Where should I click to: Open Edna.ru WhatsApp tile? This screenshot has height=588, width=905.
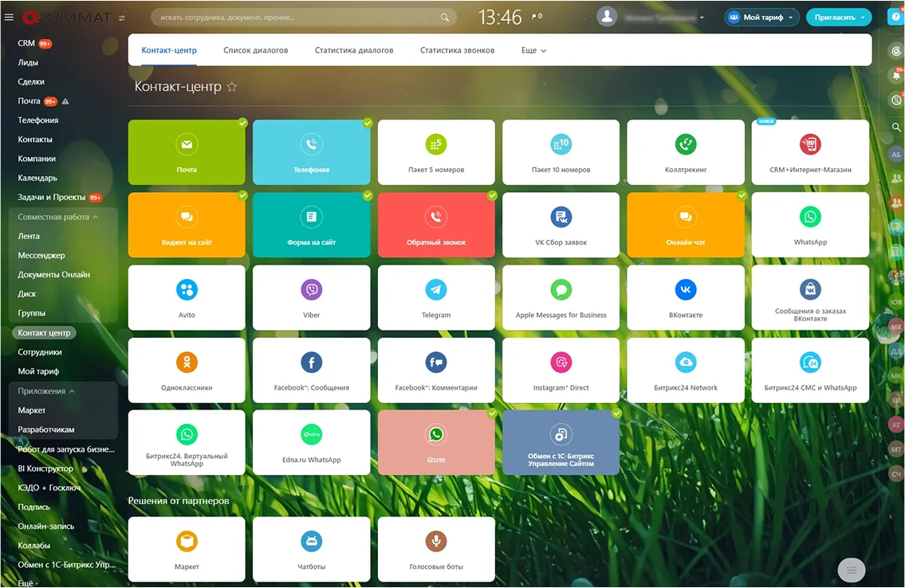311,443
